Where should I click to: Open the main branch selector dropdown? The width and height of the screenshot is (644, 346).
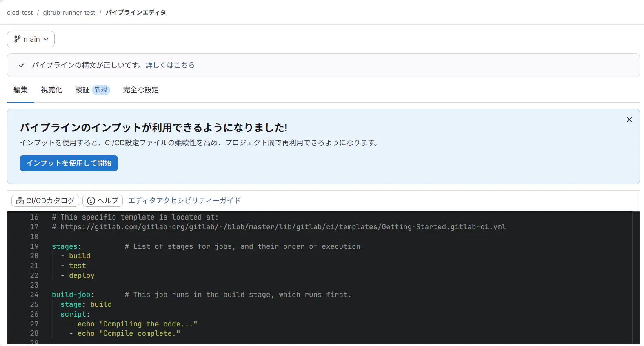point(31,39)
